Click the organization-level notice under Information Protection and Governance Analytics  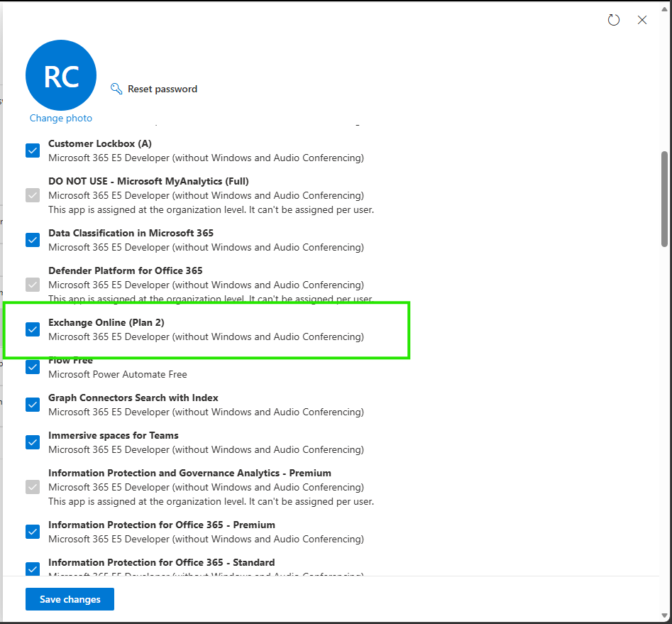211,501
